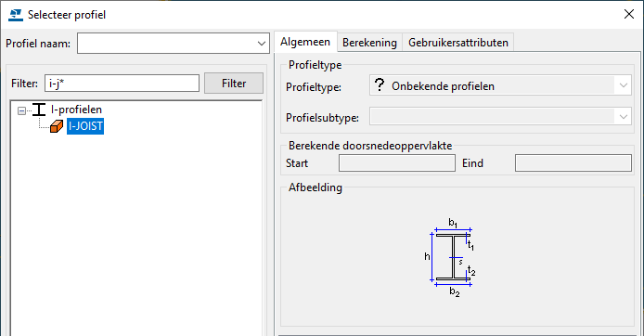This screenshot has height=336, width=644.
Task: Switch to the Algemeen tab
Action: (x=305, y=42)
